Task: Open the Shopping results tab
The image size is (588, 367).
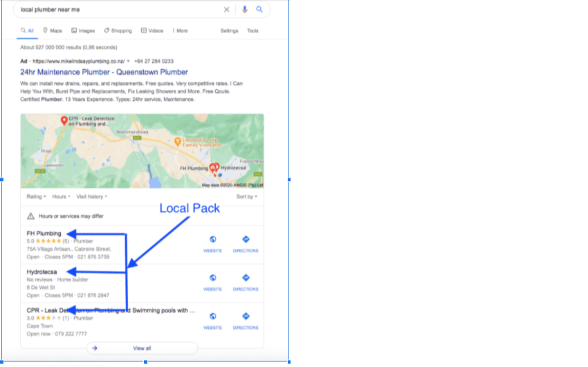Action: click(x=118, y=30)
